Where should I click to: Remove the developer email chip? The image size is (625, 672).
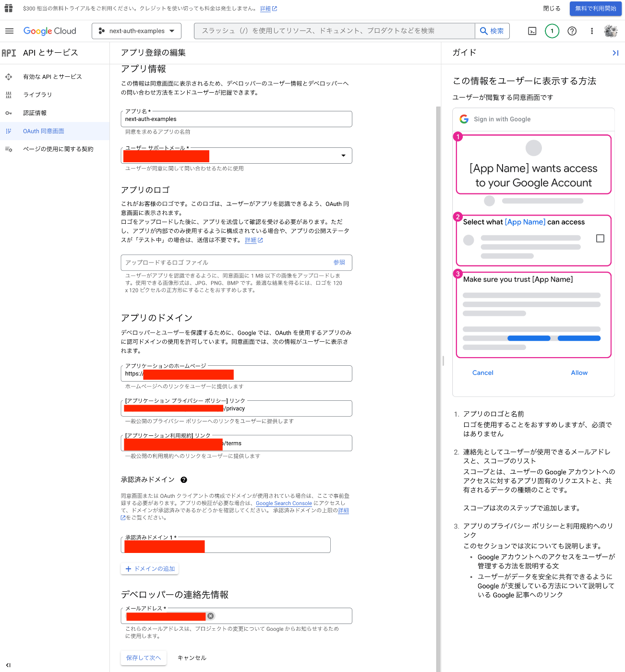click(210, 616)
